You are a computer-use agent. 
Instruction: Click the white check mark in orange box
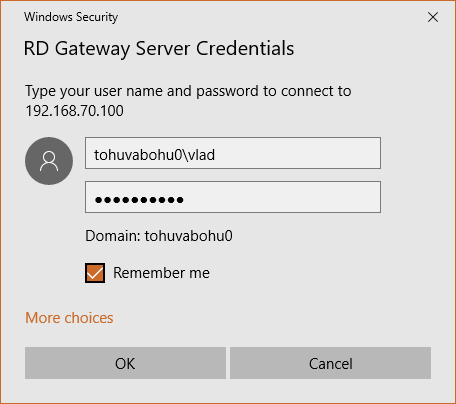(x=95, y=273)
